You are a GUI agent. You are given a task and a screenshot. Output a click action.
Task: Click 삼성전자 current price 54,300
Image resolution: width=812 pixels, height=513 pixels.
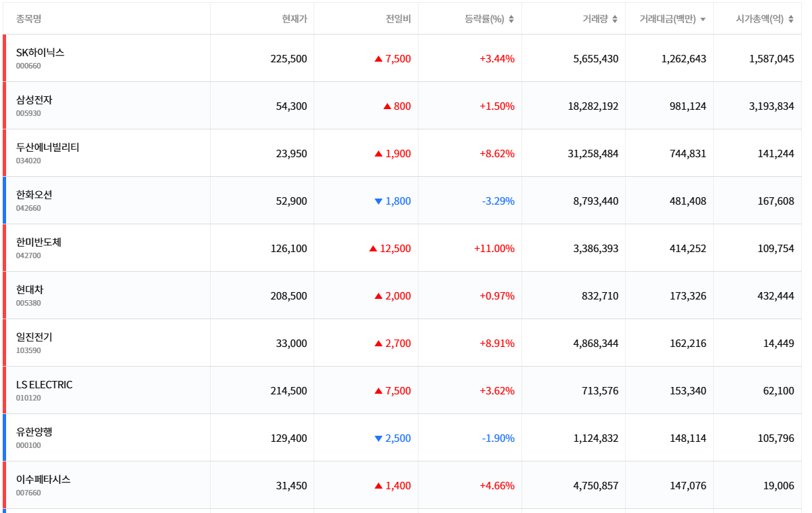tap(292, 106)
